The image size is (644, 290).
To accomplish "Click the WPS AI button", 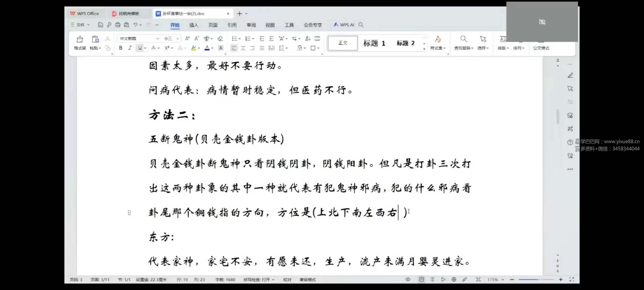I will tap(344, 25).
